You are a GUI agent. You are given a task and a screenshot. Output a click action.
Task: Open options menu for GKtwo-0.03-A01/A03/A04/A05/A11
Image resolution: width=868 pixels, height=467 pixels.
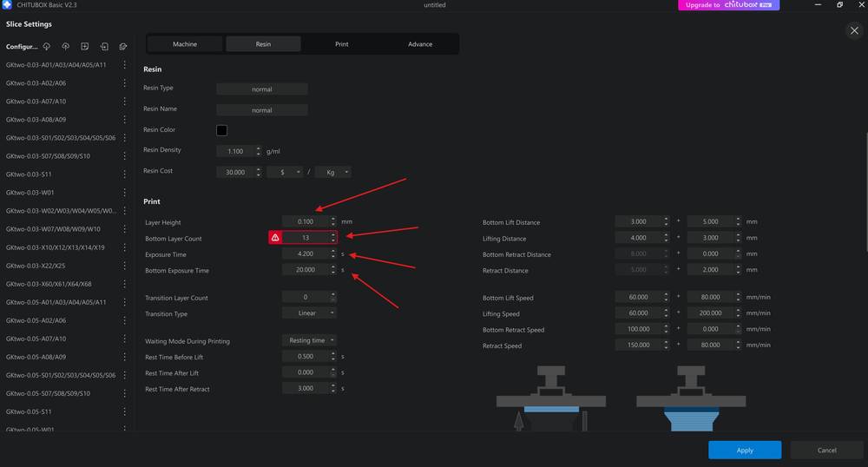tap(124, 65)
